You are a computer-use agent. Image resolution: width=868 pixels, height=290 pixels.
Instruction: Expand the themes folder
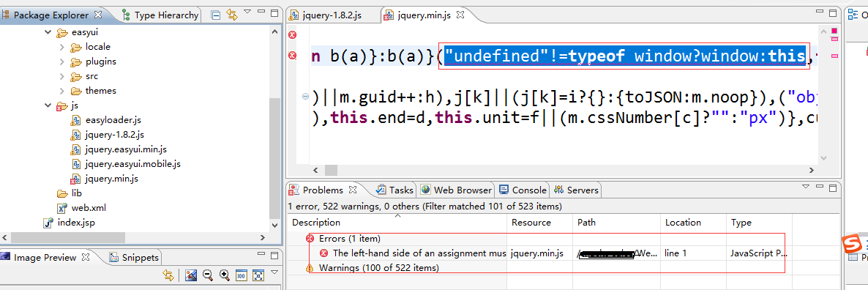pyautogui.click(x=61, y=91)
